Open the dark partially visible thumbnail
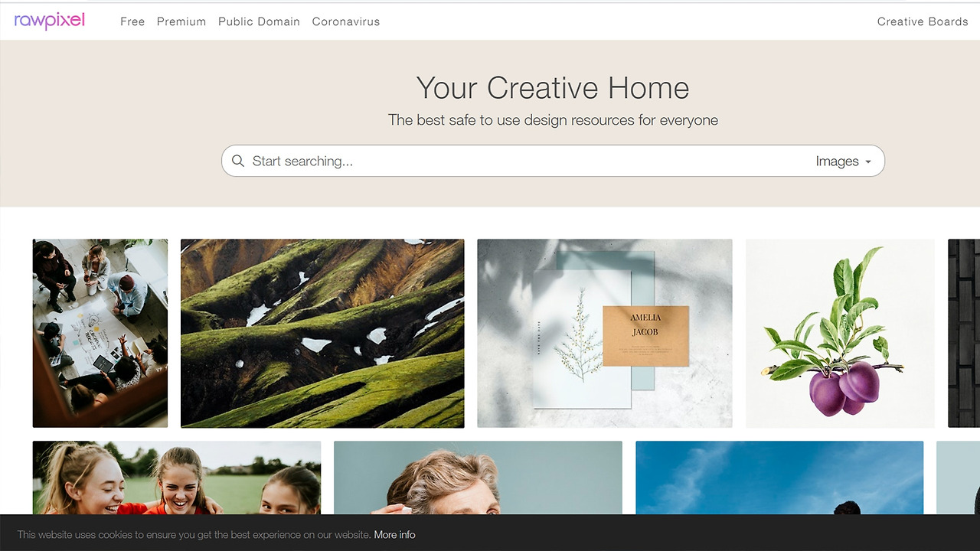Image resolution: width=980 pixels, height=551 pixels. (x=964, y=334)
